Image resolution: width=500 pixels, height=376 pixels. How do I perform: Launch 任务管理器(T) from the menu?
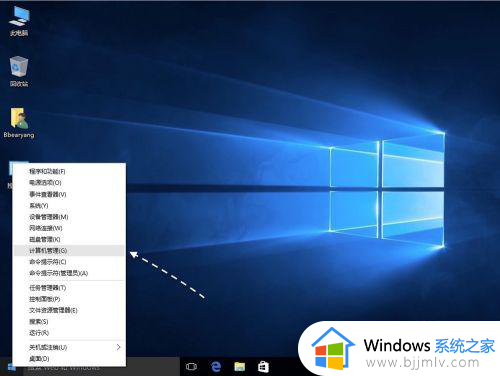(69, 288)
